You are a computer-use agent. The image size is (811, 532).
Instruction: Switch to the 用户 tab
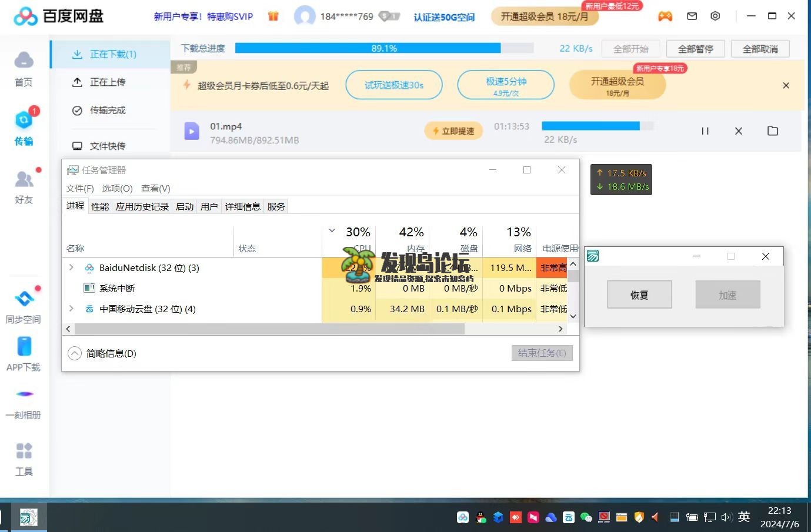(x=209, y=206)
